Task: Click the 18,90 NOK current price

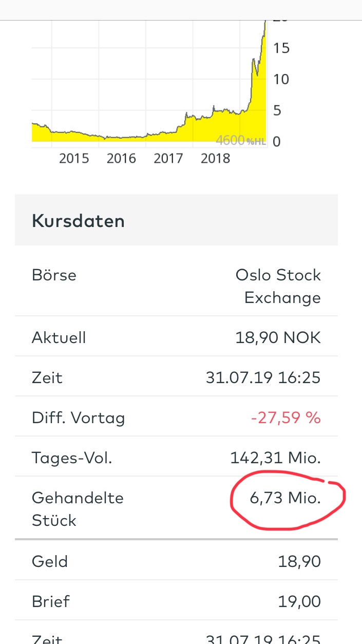Action: [x=278, y=337]
